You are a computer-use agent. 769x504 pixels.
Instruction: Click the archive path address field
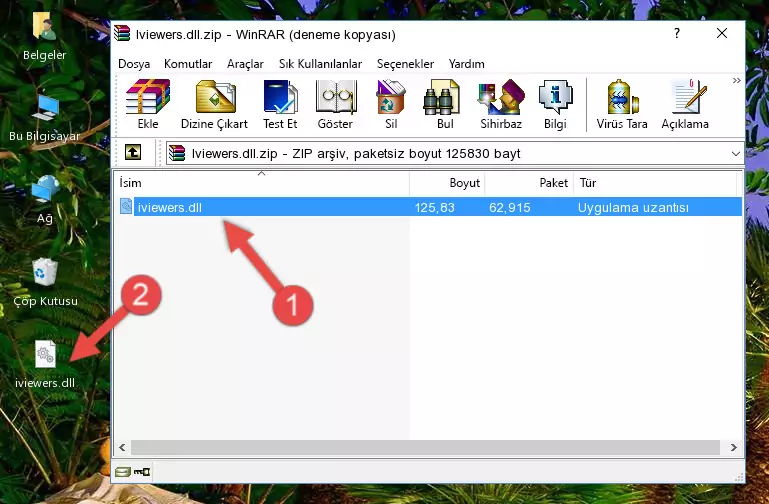(455, 153)
